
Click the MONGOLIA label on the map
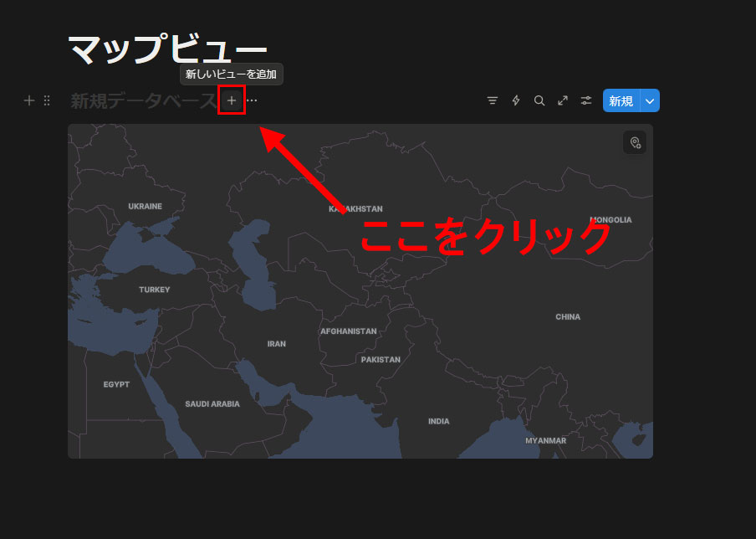(610, 220)
